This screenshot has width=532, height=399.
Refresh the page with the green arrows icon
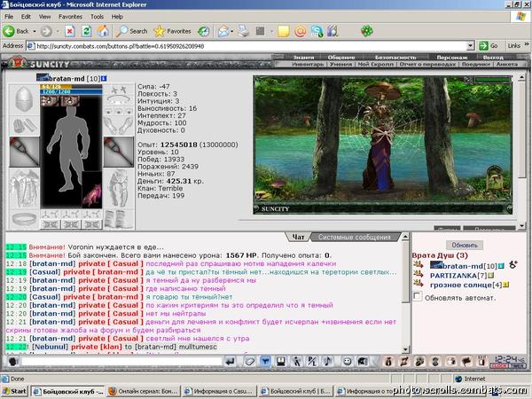(87, 31)
